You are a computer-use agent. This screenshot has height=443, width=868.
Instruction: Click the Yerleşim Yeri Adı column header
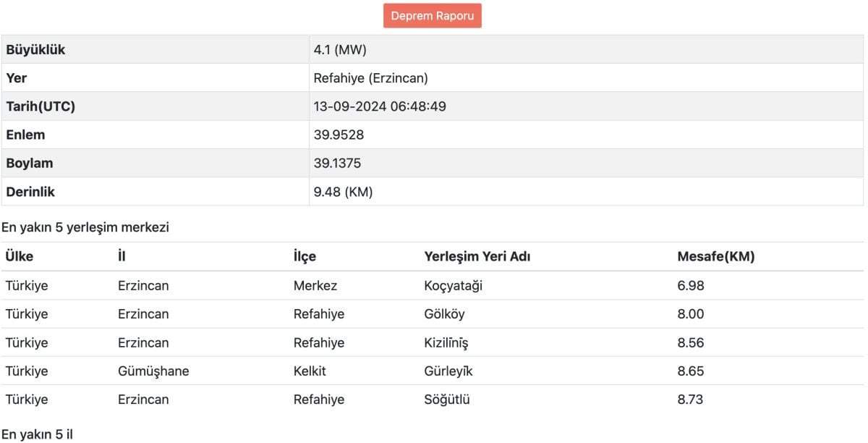477,257
